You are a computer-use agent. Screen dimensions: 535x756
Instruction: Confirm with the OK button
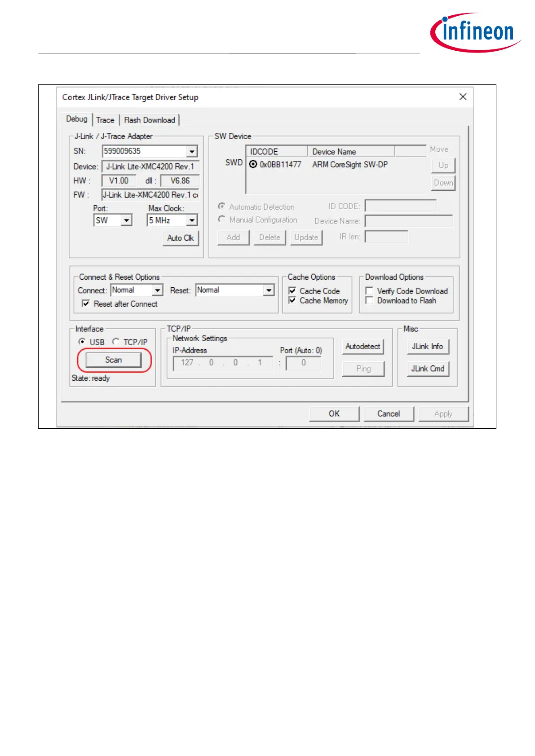pyautogui.click(x=334, y=414)
